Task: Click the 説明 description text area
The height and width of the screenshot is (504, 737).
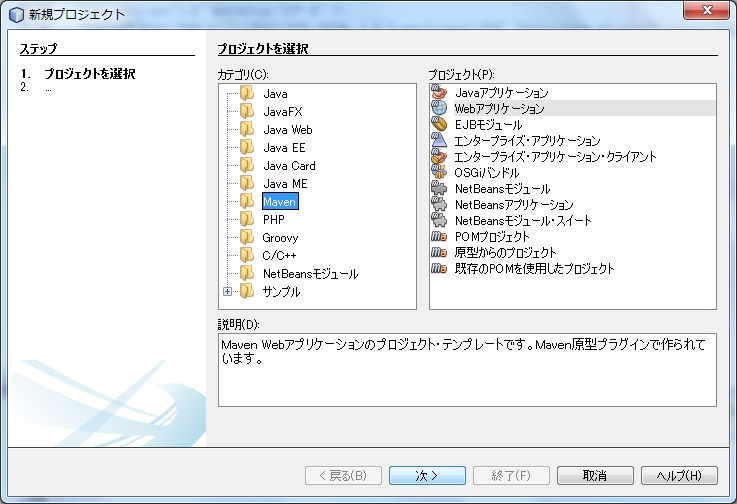Action: pyautogui.click(x=467, y=370)
